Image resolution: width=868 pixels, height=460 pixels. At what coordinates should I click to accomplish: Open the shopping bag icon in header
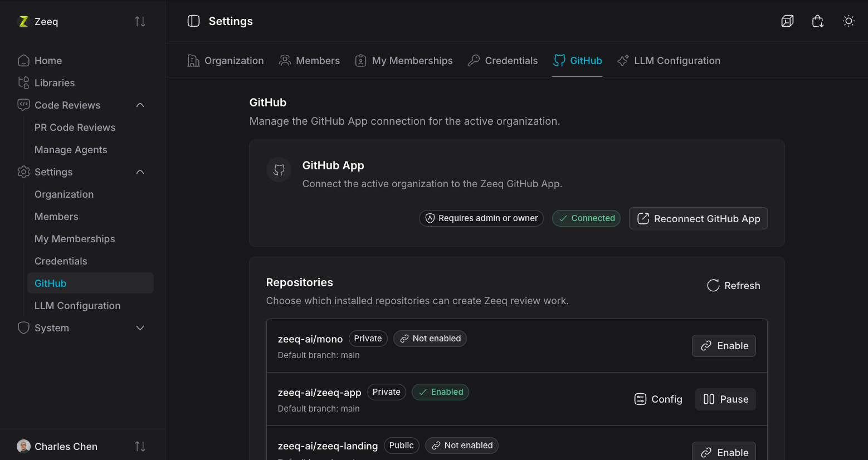pos(818,21)
